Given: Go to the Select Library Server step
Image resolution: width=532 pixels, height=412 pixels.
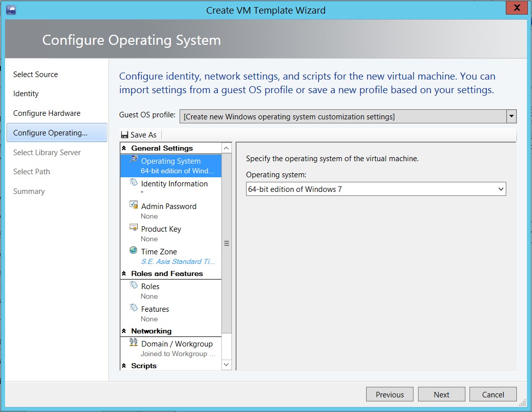Looking at the screenshot, I should pos(47,153).
